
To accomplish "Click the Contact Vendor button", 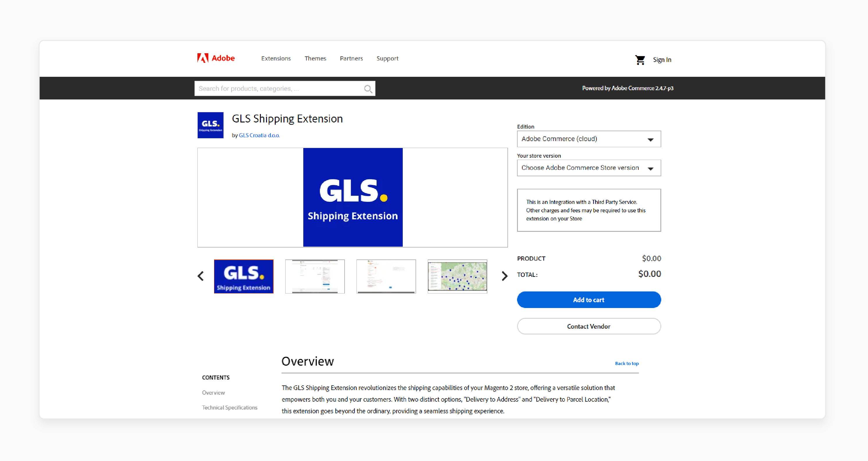I will [x=589, y=326].
